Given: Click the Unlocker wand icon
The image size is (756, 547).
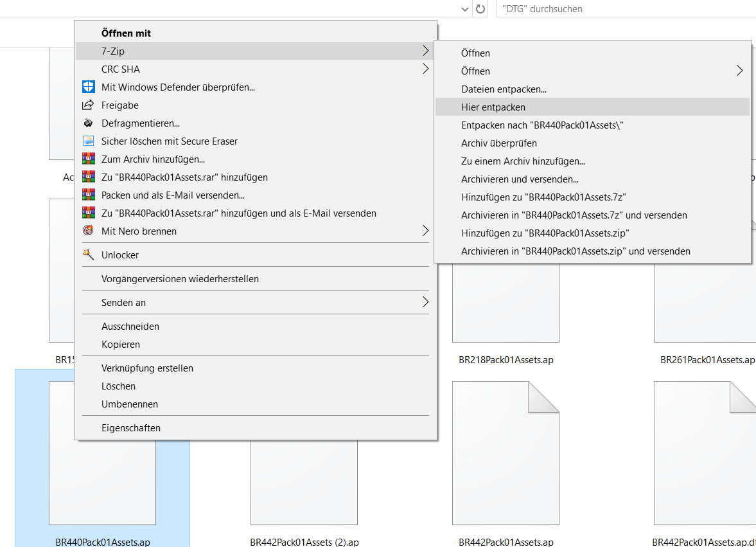Looking at the screenshot, I should click(88, 254).
